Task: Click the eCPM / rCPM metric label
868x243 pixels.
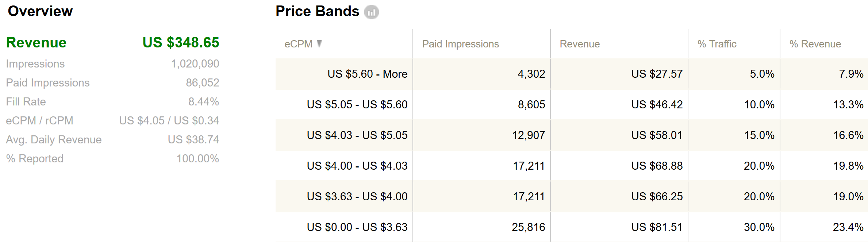Action: [40, 121]
